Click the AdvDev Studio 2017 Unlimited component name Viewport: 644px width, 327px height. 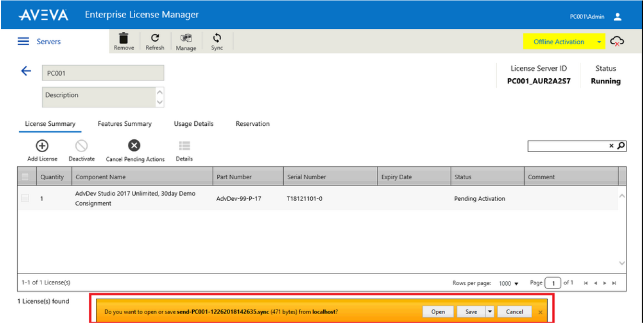(x=135, y=198)
